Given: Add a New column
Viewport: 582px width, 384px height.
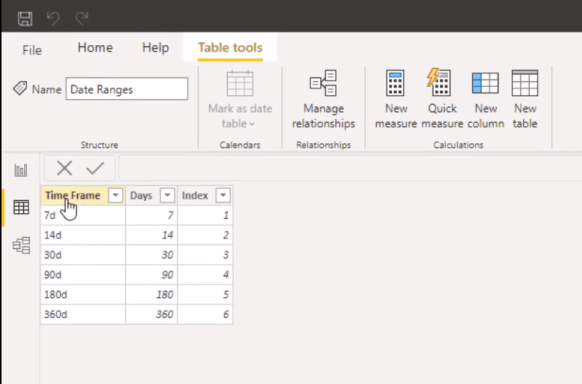Looking at the screenshot, I should [x=485, y=99].
